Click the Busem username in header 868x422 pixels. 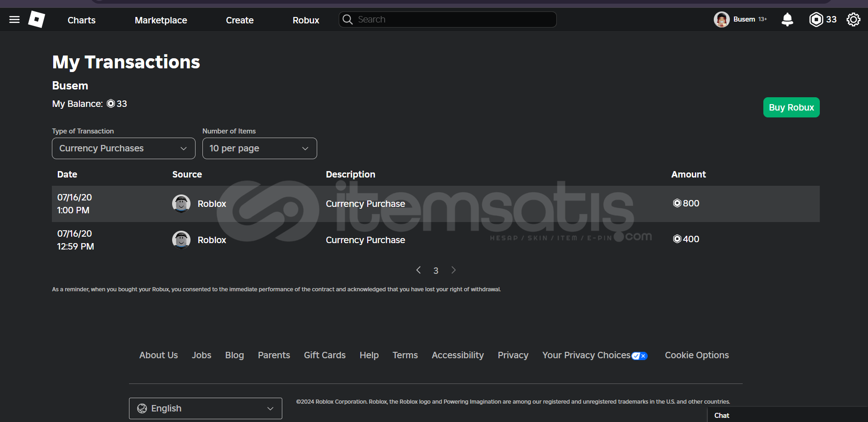[x=744, y=19]
